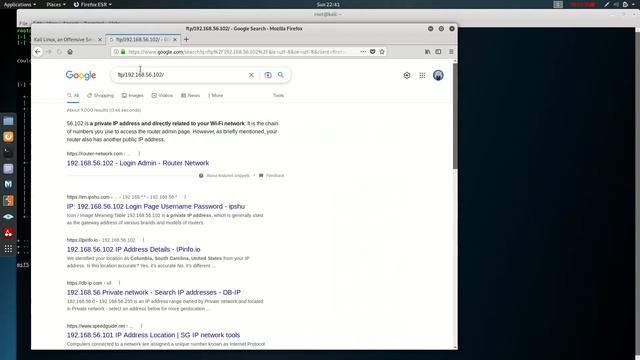Open a new tab with plus button
The width and height of the screenshot is (640, 360).
click(x=186, y=40)
